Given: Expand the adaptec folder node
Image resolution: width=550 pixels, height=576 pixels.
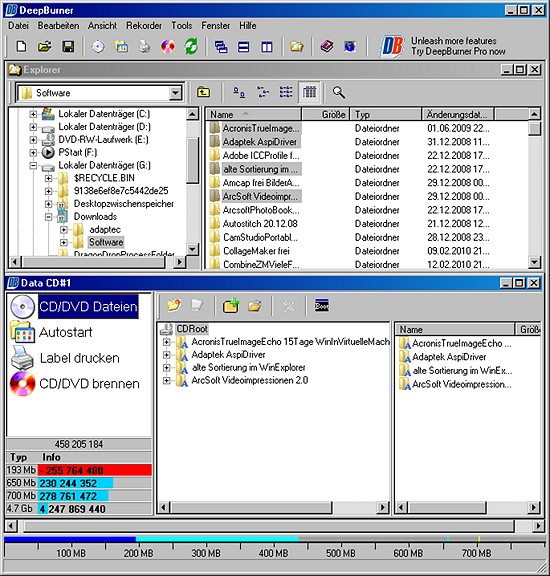Looking at the screenshot, I should [x=64, y=230].
